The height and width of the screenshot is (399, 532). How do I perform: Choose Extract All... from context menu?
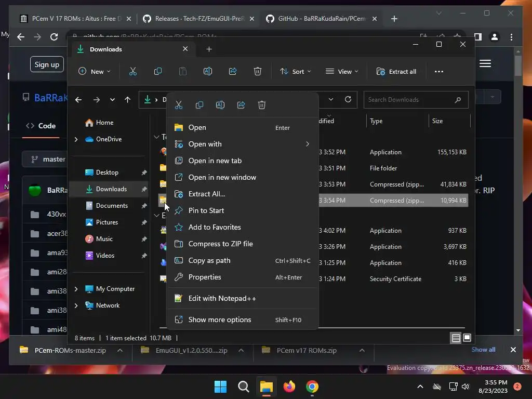pyautogui.click(x=243, y=194)
